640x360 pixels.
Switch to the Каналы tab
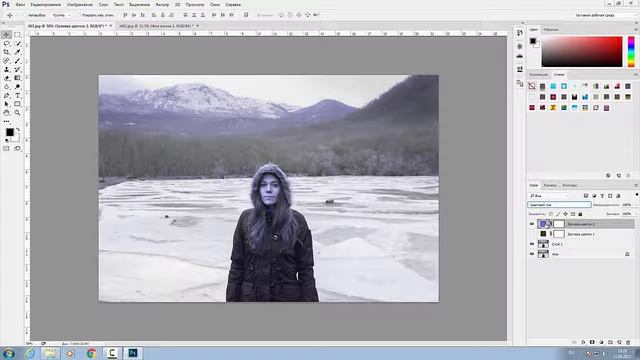click(550, 185)
